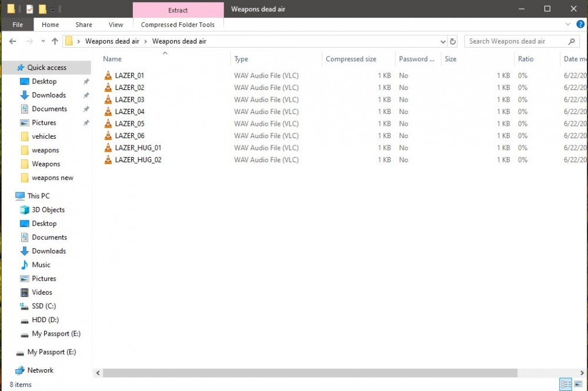The height and width of the screenshot is (391, 588).
Task: Click the Refresh icon in the address bar
Action: [x=453, y=41]
